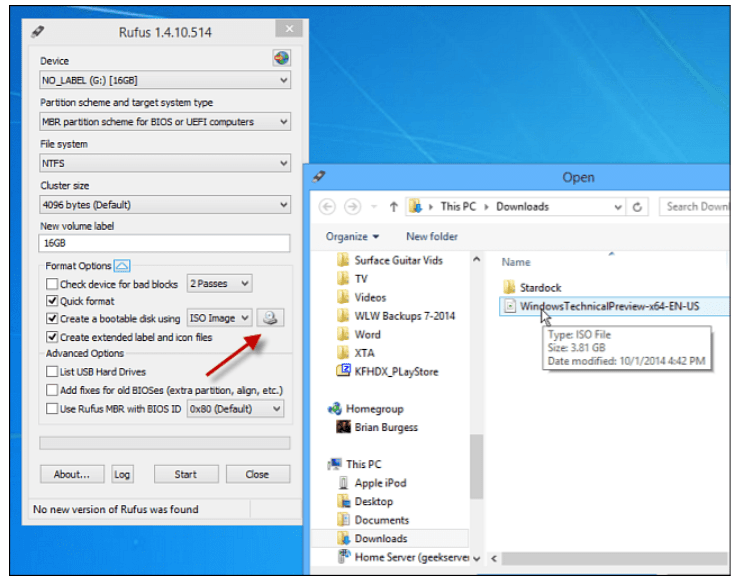Open the Cluster size dropdown
Screen dimensions: 737x586
pos(165,204)
